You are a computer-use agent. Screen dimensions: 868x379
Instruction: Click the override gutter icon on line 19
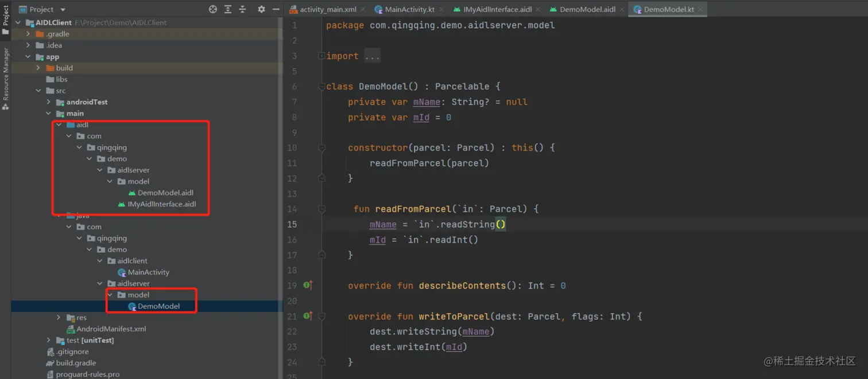(x=308, y=285)
